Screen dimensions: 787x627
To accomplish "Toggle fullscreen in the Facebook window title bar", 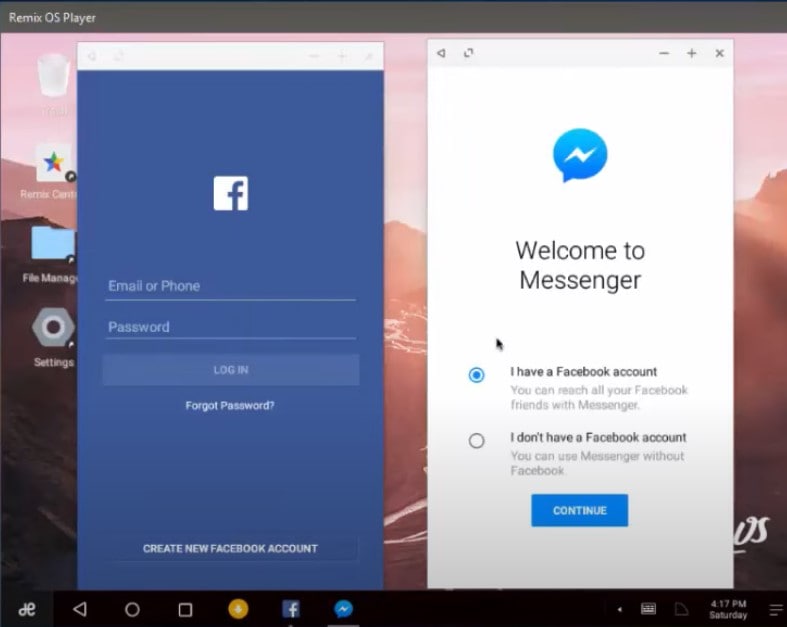I will tap(118, 56).
